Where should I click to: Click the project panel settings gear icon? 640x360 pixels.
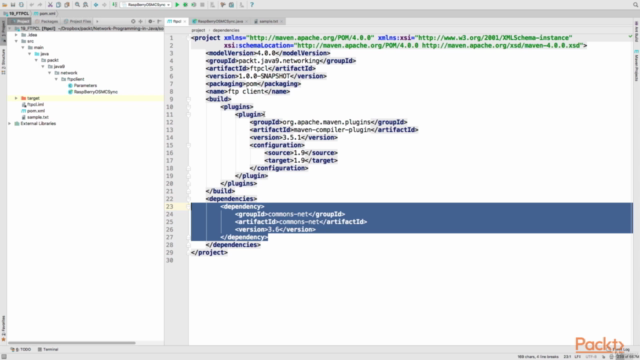pyautogui.click(x=150, y=21)
